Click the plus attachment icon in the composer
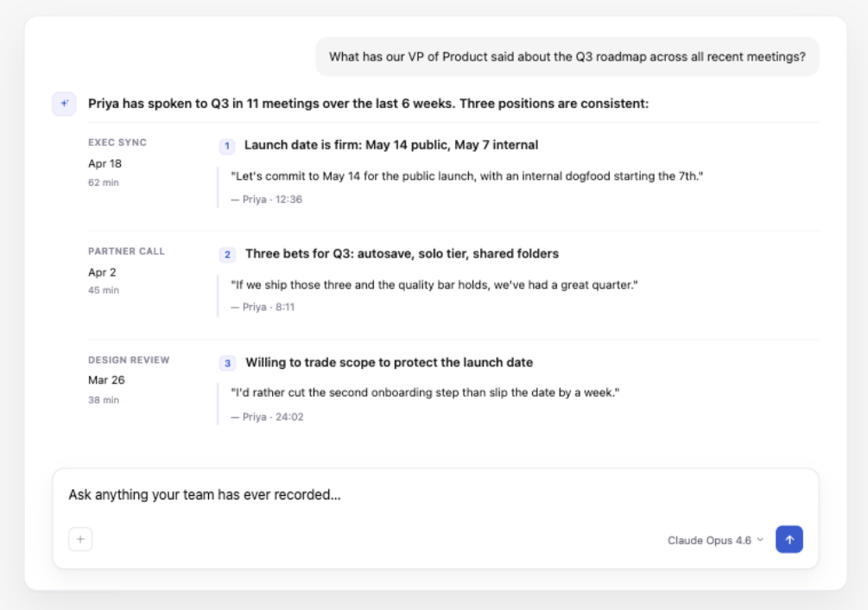This screenshot has width=868, height=610. 80,539
